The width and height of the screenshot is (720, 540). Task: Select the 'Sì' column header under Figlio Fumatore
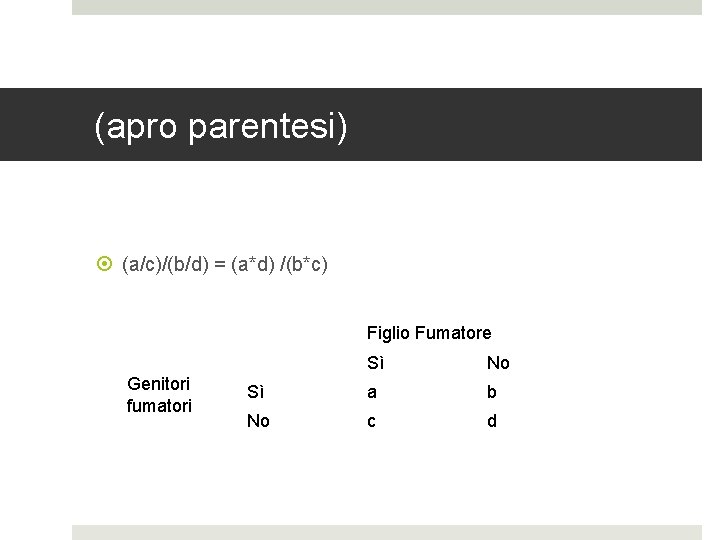point(376,363)
